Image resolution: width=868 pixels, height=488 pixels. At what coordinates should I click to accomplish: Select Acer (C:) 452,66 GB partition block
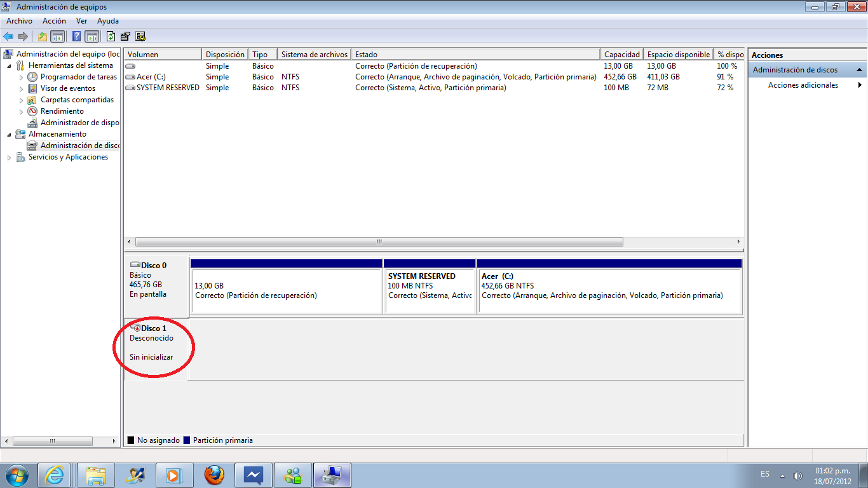(609, 286)
